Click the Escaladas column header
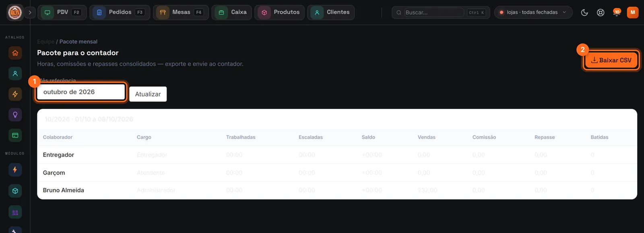The width and height of the screenshot is (644, 233). pyautogui.click(x=311, y=137)
